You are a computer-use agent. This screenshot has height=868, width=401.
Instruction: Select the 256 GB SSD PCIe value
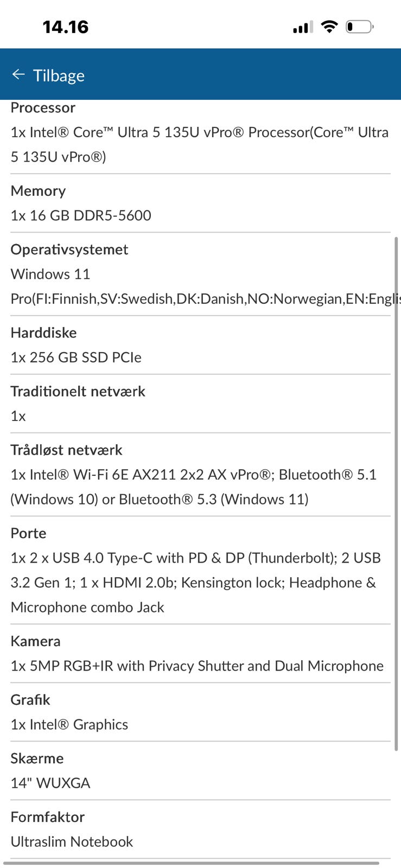pos(76,358)
